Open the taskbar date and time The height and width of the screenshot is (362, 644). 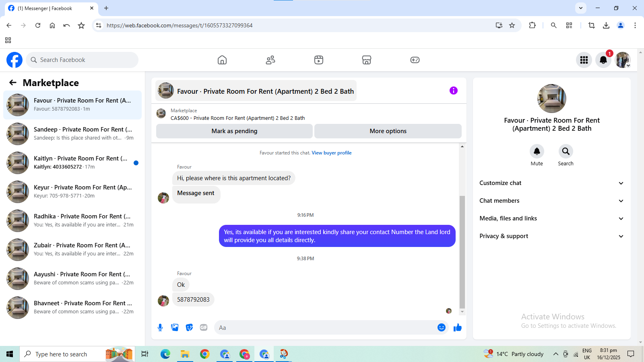tap(609, 354)
